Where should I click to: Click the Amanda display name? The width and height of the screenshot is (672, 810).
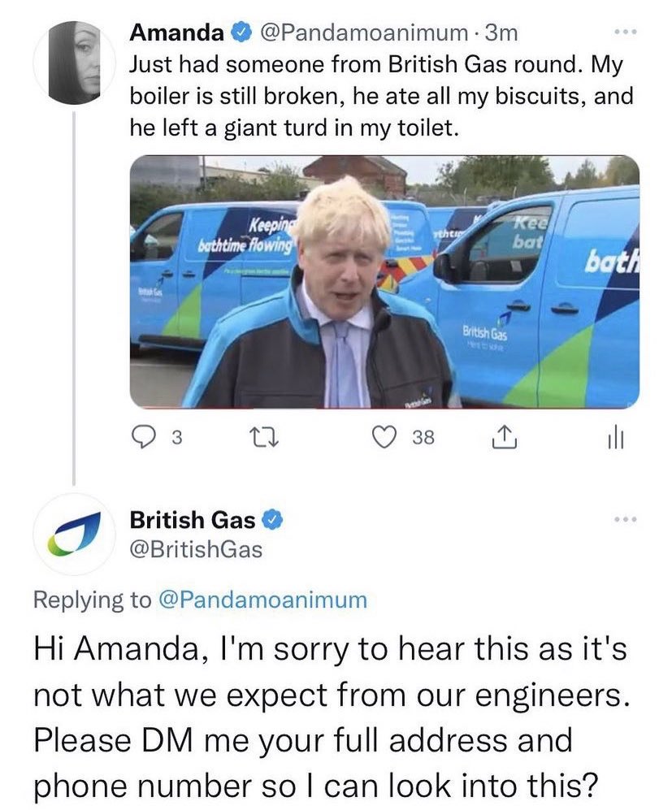point(177,33)
